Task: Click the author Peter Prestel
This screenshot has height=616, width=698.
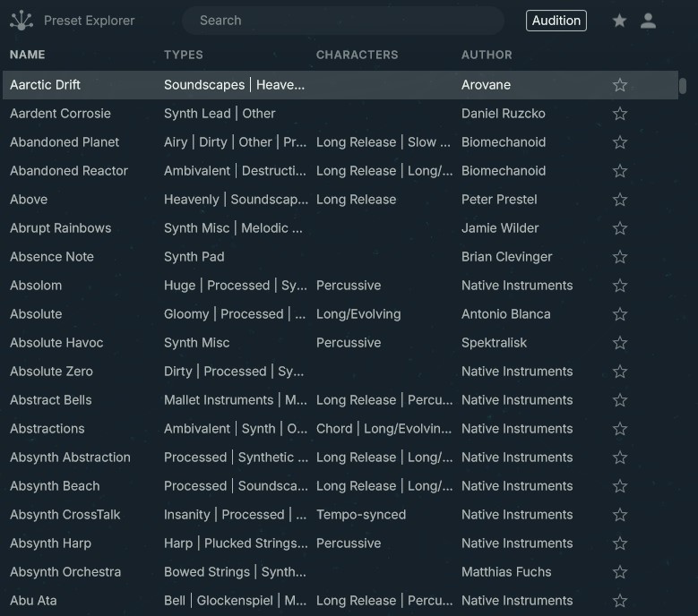Action: tap(499, 200)
